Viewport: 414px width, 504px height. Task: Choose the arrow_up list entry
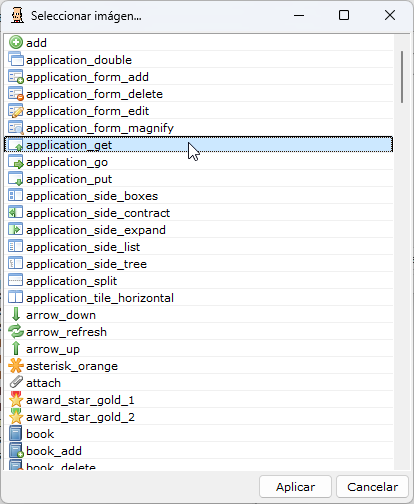pyautogui.click(x=199, y=349)
